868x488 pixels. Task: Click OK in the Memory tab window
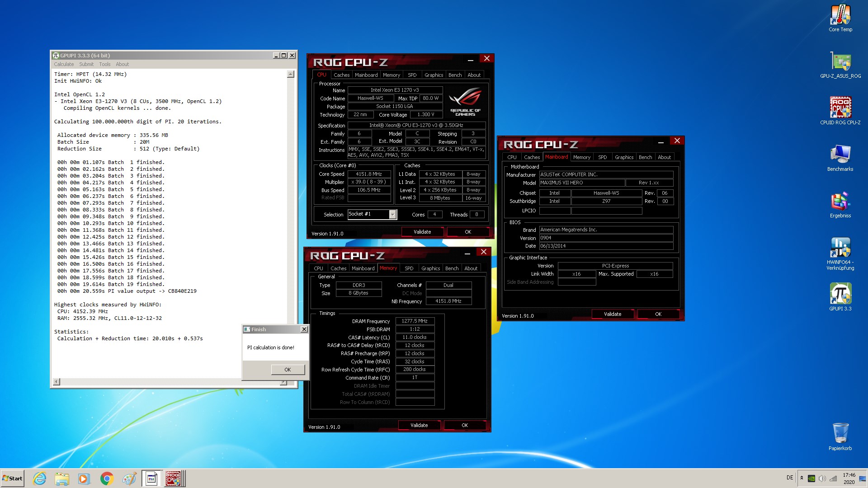[465, 425]
